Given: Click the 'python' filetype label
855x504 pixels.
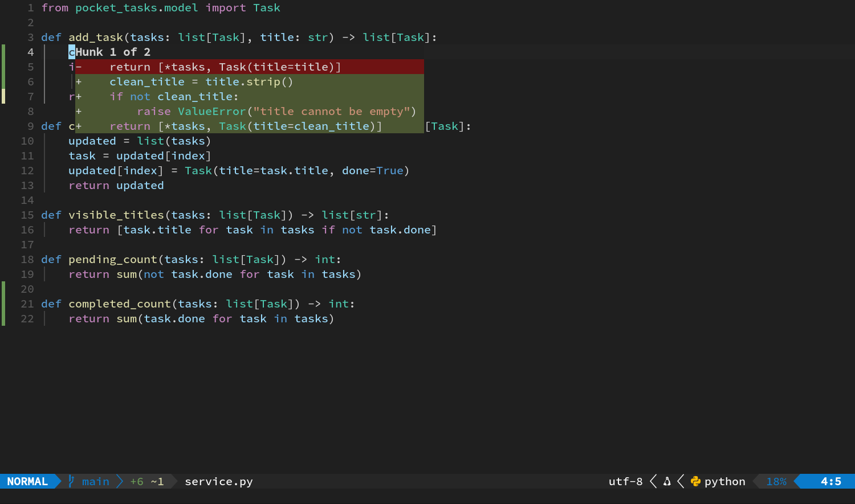Looking at the screenshot, I should pos(725,481).
